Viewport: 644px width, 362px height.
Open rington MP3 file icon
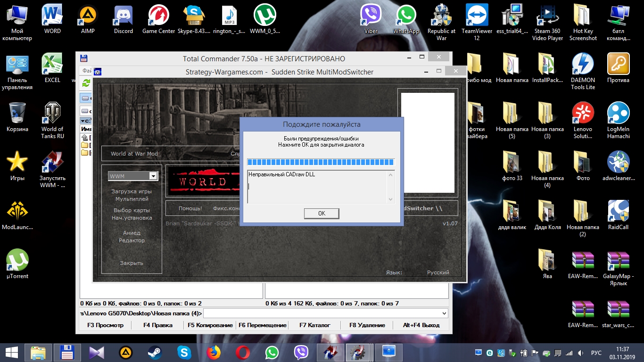click(x=229, y=19)
